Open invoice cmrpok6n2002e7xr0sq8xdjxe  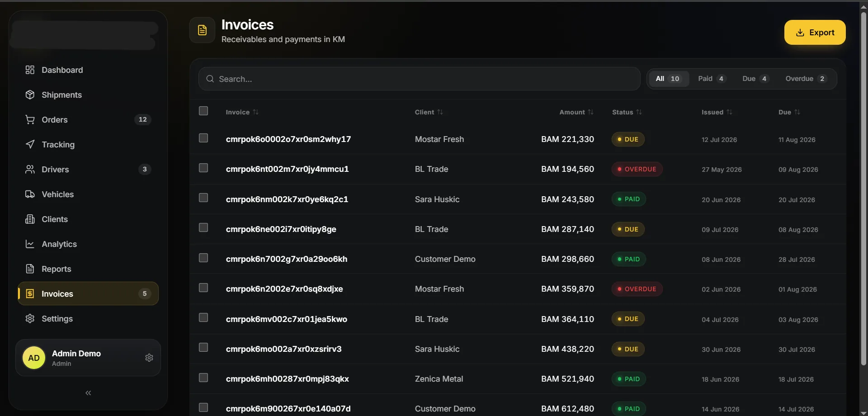tap(284, 289)
